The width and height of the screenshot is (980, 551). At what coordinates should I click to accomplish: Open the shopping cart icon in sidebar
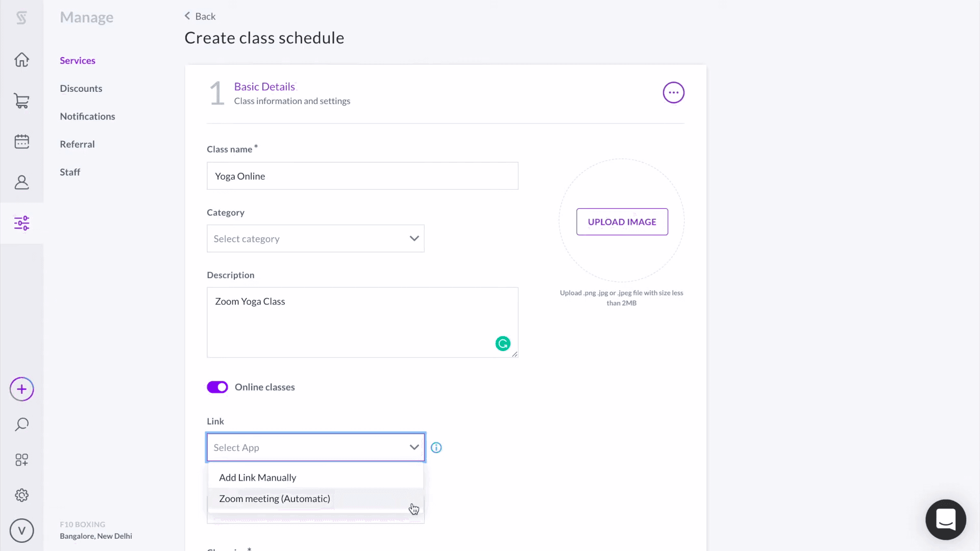click(x=21, y=101)
